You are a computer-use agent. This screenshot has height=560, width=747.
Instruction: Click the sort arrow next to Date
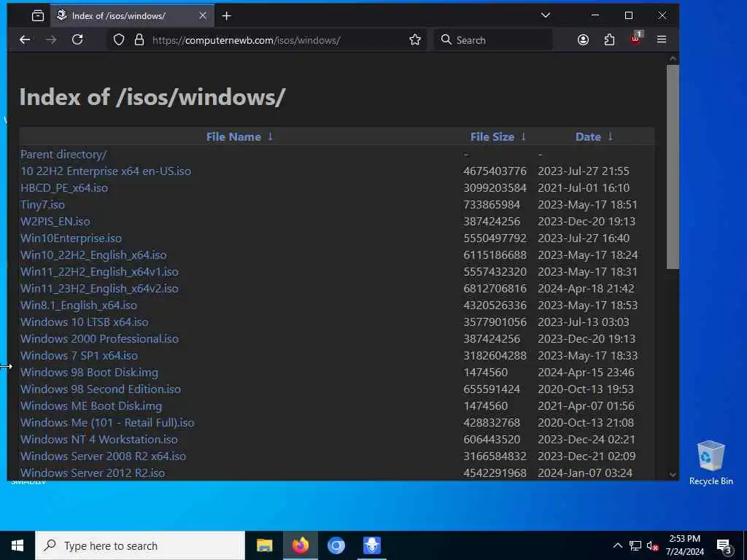click(x=610, y=136)
